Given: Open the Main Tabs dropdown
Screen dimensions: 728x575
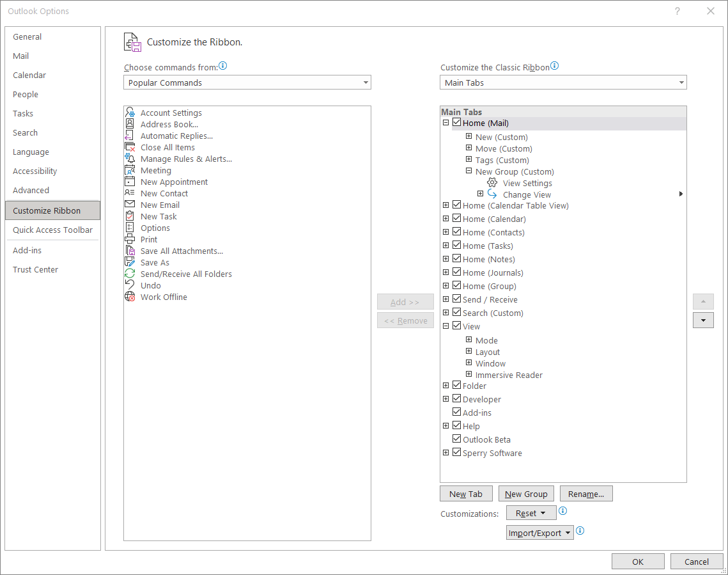Looking at the screenshot, I should (563, 83).
